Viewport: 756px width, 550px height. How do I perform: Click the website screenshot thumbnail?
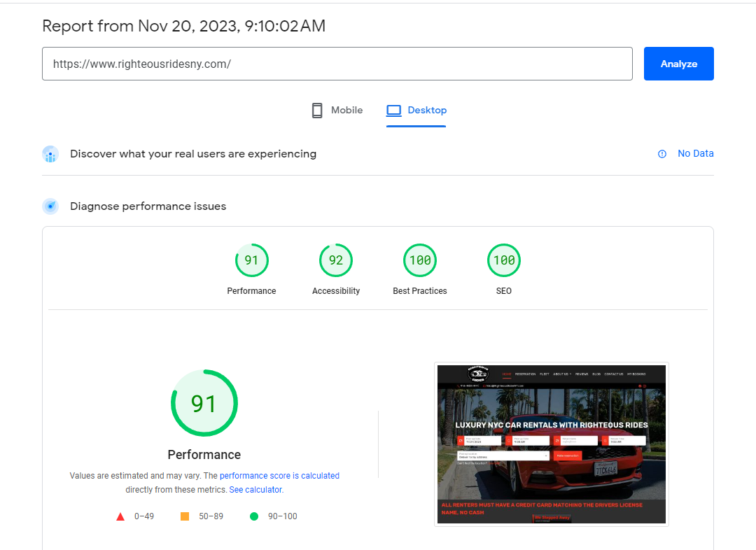[x=551, y=444]
